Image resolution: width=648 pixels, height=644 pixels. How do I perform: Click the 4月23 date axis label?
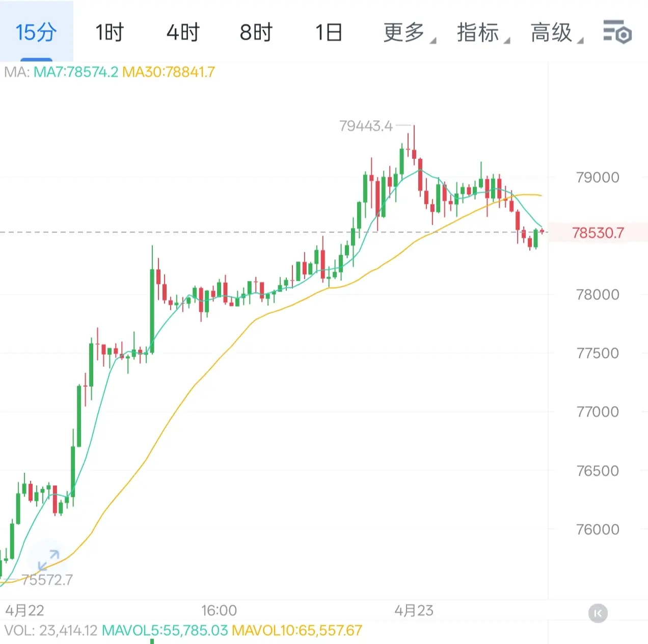(414, 610)
